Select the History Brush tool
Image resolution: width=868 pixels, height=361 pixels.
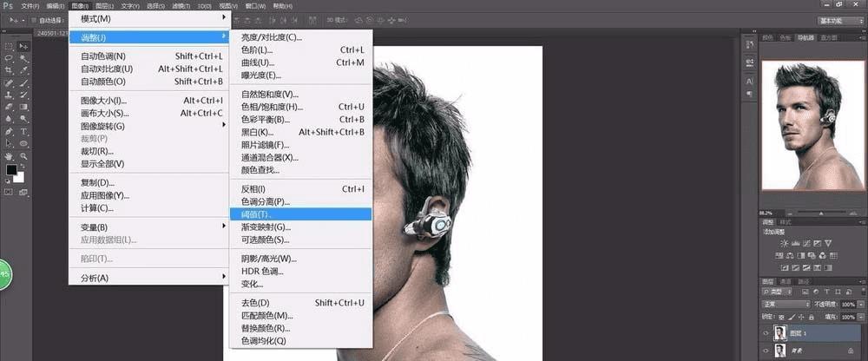point(23,95)
